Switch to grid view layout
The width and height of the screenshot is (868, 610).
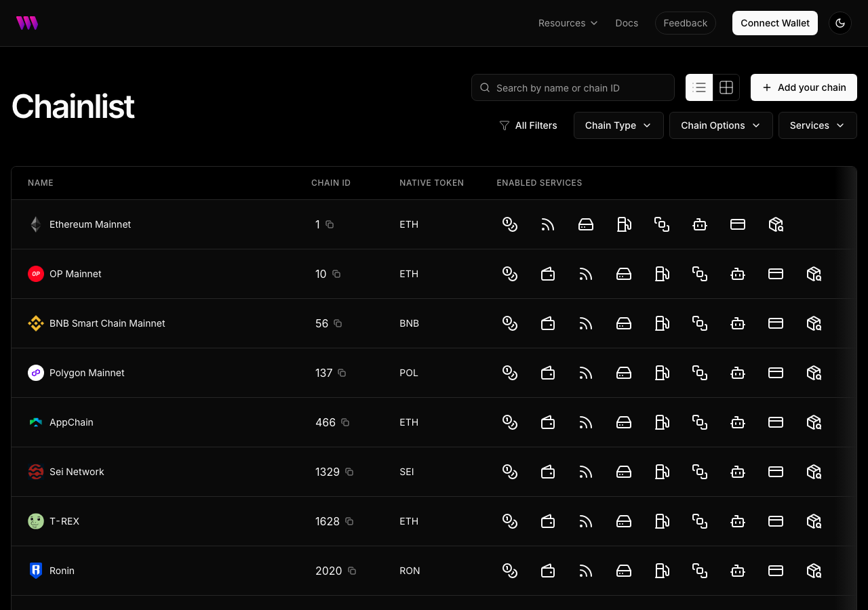tap(726, 87)
